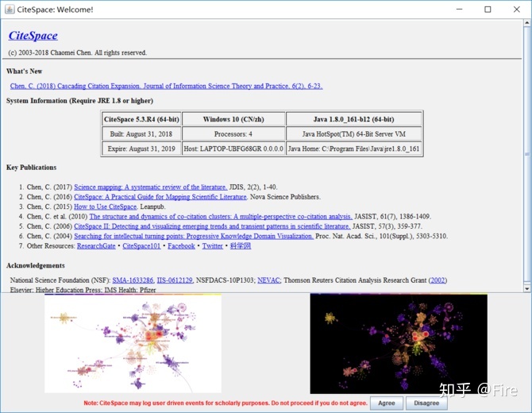532x413 pixels.
Task: Visit the ResearchGate resource link
Action: tap(96, 246)
